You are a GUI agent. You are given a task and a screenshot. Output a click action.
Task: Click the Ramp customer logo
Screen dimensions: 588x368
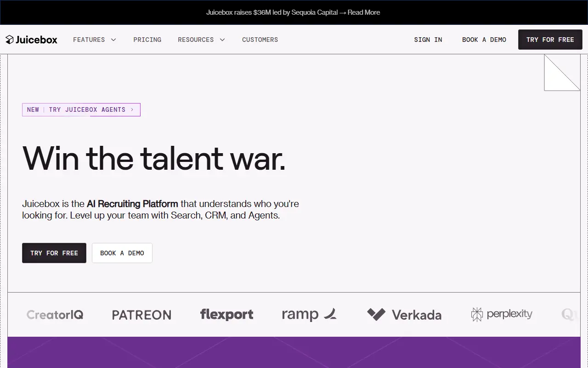(x=309, y=315)
